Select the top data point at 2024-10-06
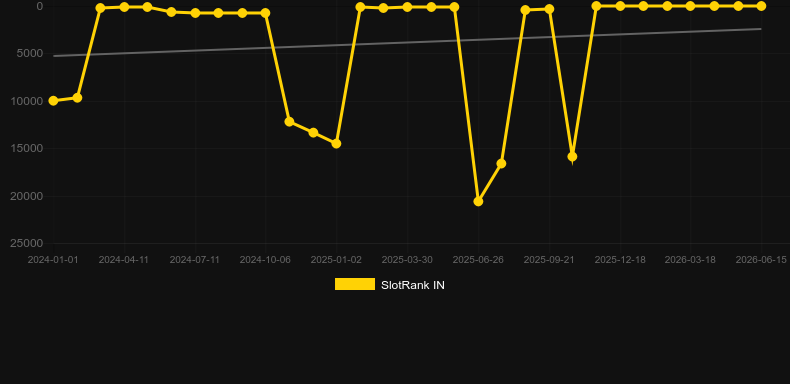Image resolution: width=790 pixels, height=384 pixels. tap(266, 13)
